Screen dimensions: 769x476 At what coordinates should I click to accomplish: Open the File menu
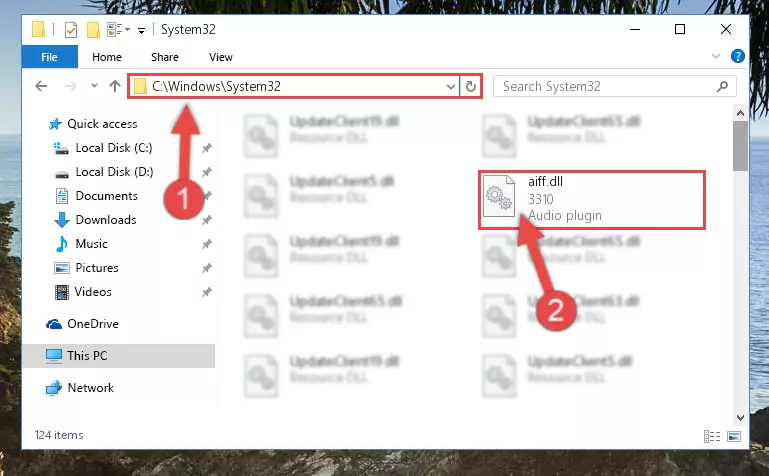50,57
